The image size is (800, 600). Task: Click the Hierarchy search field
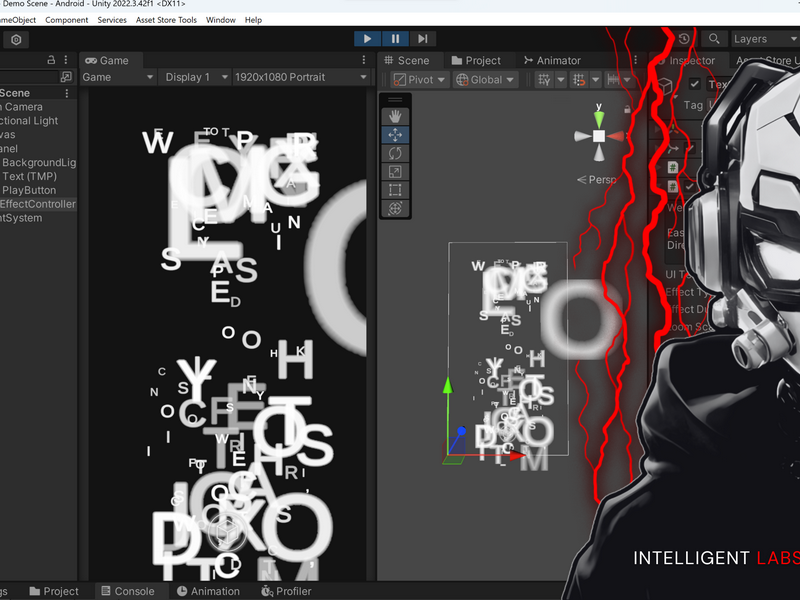[29, 77]
